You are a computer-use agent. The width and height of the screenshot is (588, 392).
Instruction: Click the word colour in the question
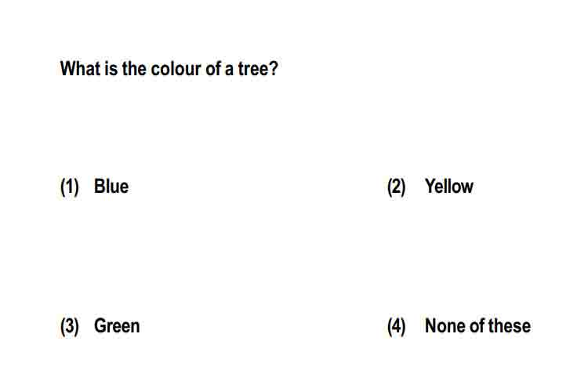(176, 69)
